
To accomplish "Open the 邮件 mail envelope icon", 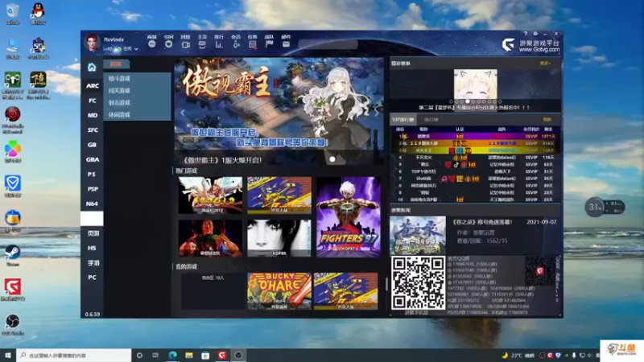I will click(286, 44).
